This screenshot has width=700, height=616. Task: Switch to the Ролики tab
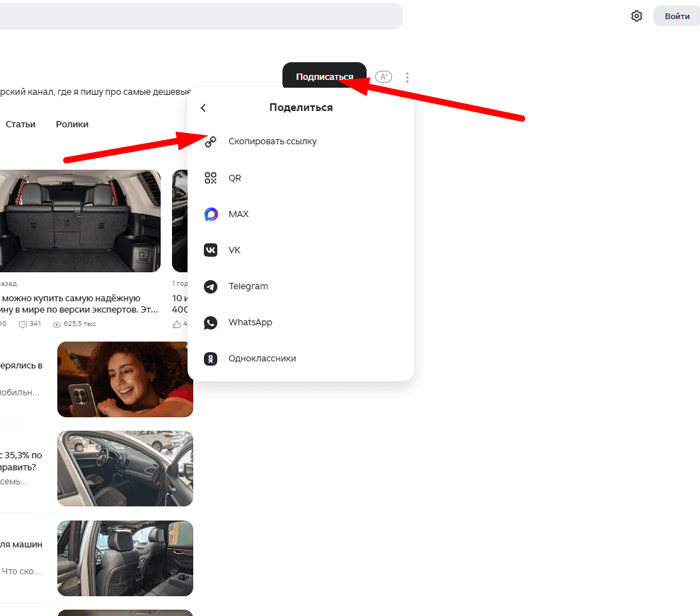click(72, 124)
